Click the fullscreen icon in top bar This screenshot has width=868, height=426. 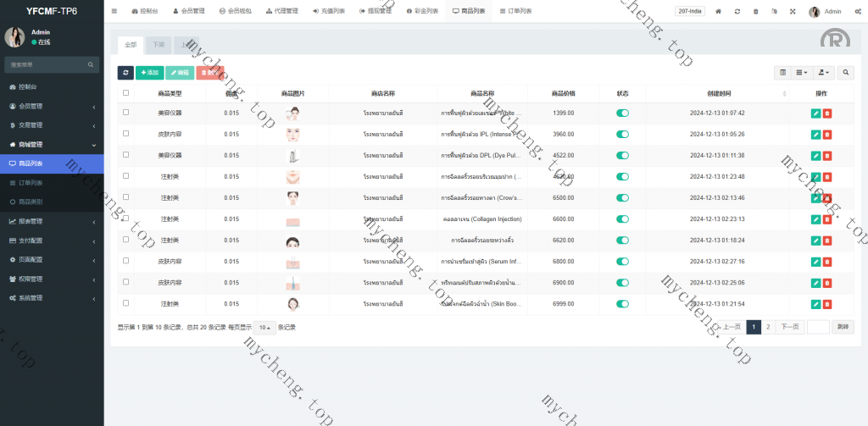pos(793,12)
